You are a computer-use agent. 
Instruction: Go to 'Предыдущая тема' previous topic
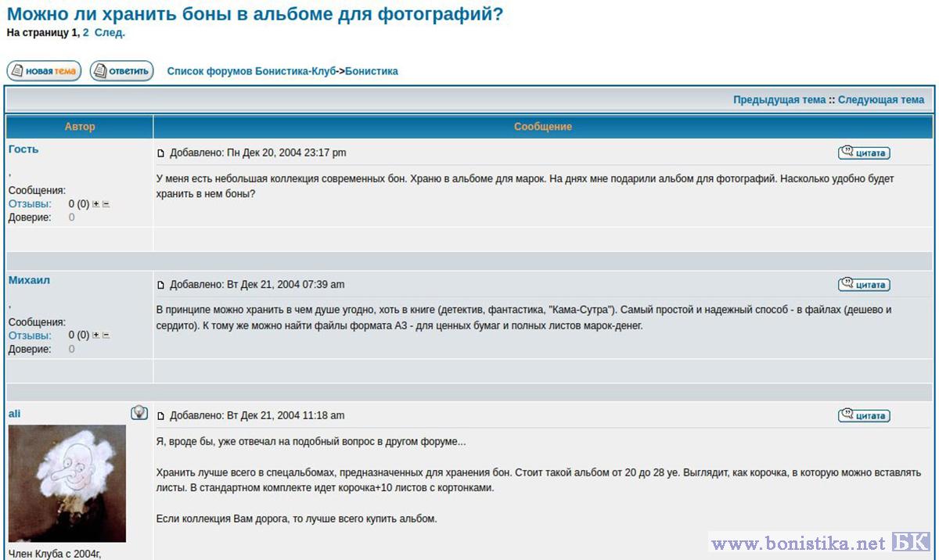(x=779, y=100)
